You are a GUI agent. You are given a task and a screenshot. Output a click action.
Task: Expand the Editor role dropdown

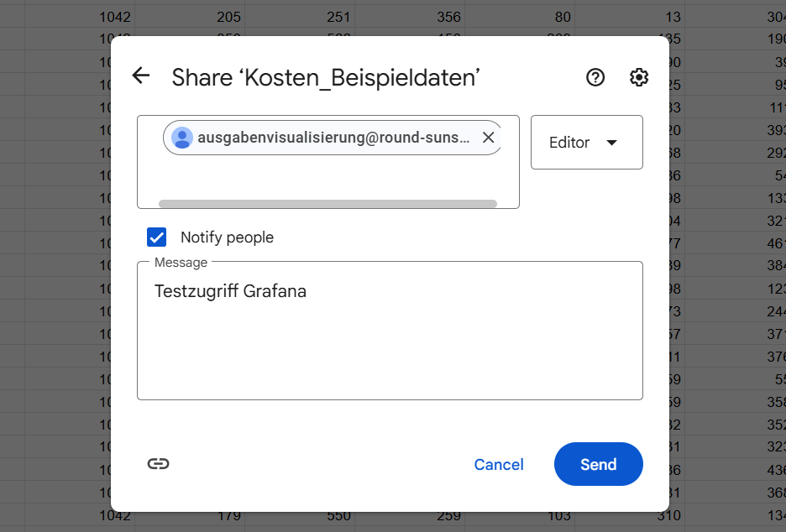click(586, 143)
